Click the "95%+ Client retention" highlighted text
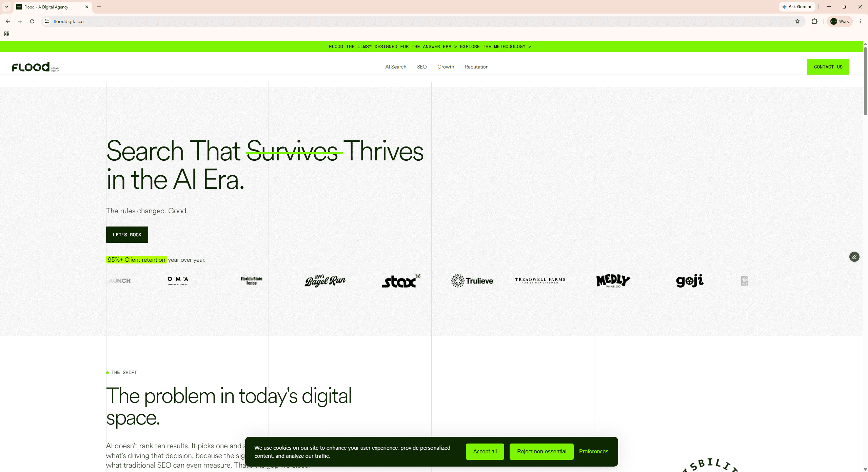Screen dimensions: 868x472 click(136, 260)
